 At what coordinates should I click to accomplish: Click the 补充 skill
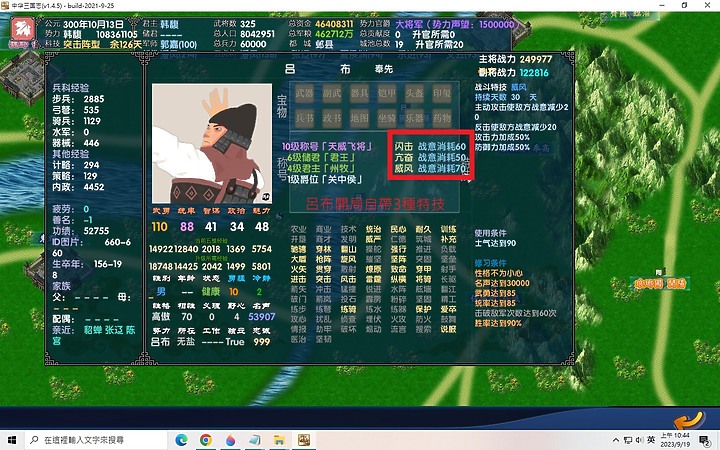448,239
